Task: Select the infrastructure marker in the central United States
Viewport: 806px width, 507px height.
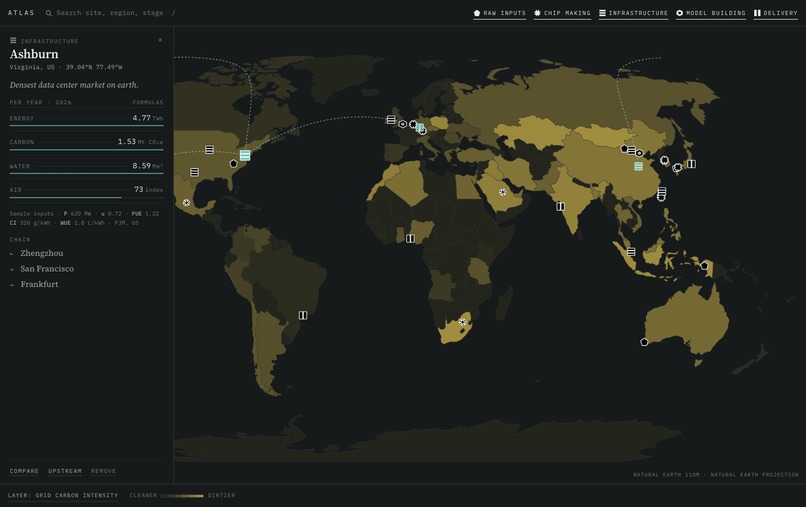Action: click(209, 150)
